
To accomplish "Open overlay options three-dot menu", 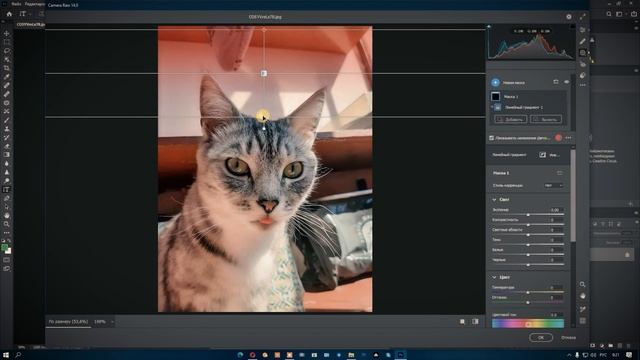I will (569, 138).
